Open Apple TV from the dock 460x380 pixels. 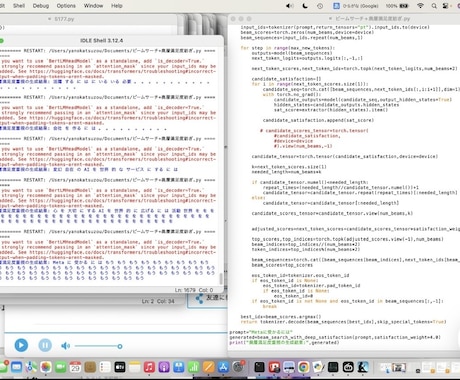pyautogui.click(x=120, y=367)
